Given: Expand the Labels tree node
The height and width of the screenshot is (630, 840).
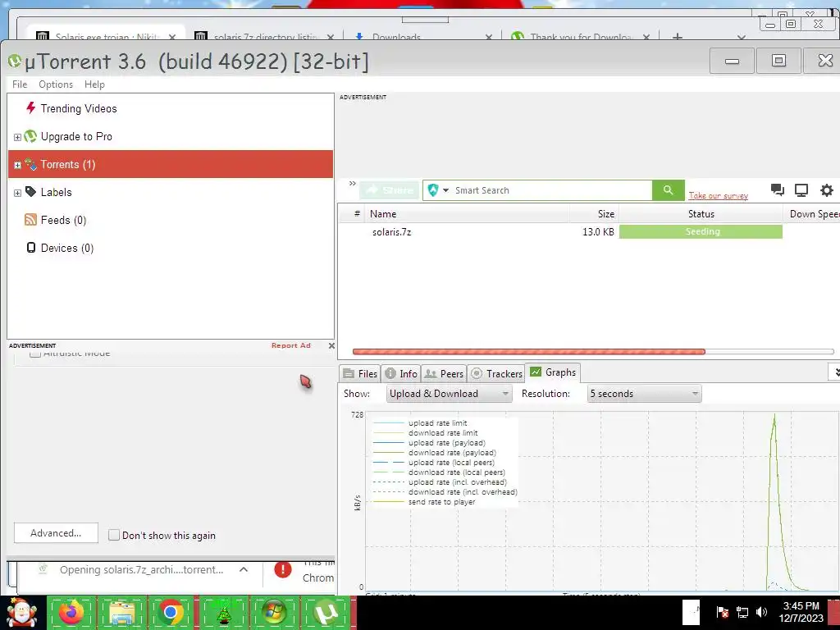Looking at the screenshot, I should 17,193.
